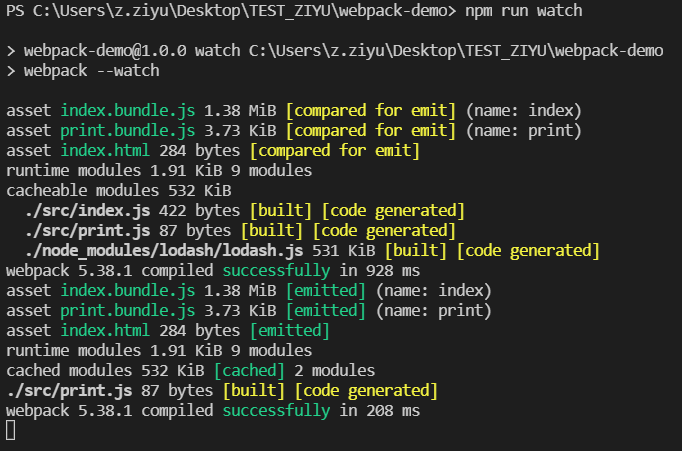Click './src/index.js' module path
The width and height of the screenshot is (682, 451).
[87, 210]
